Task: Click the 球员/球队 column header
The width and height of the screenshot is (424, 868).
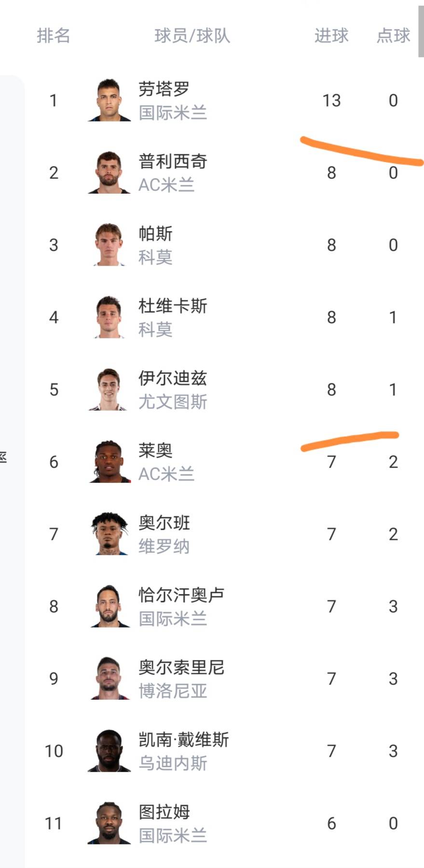Action: tap(192, 36)
